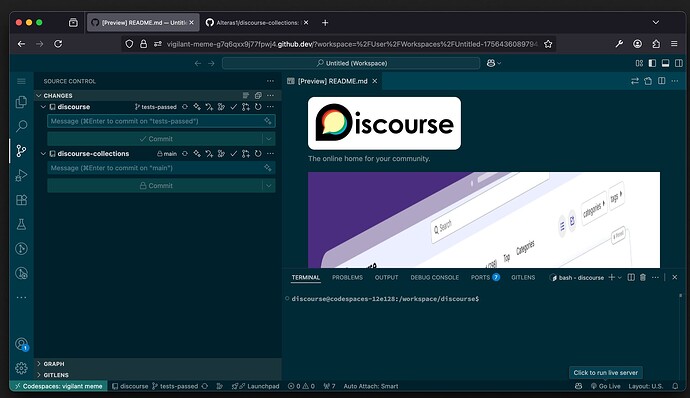690x398 pixels.
Task: Open Commit dropdown arrow for discourse-collections
Action: 269,186
